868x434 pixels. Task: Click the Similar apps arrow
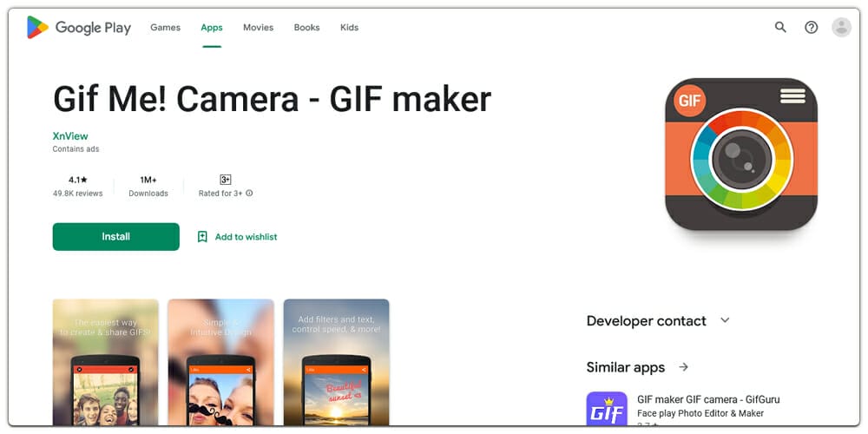click(684, 367)
